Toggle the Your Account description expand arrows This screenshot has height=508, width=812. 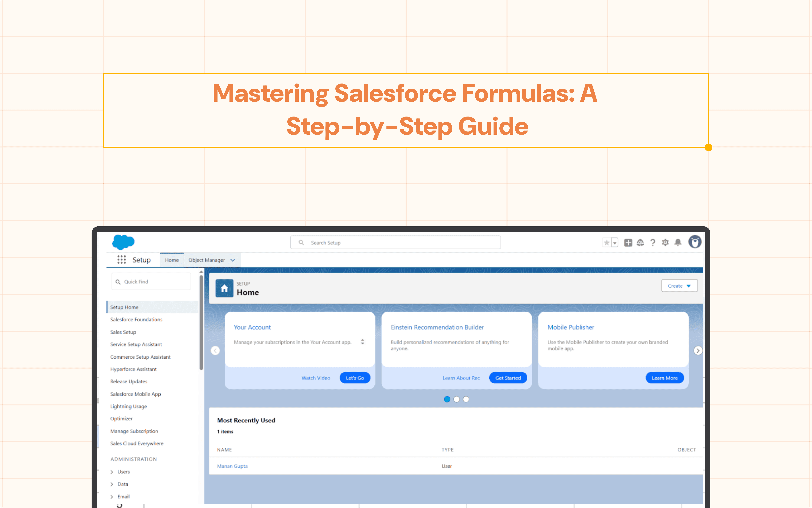362,342
